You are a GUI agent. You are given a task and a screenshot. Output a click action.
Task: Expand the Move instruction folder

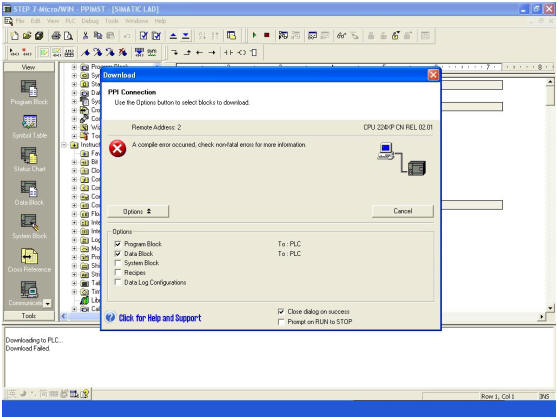click(x=74, y=248)
